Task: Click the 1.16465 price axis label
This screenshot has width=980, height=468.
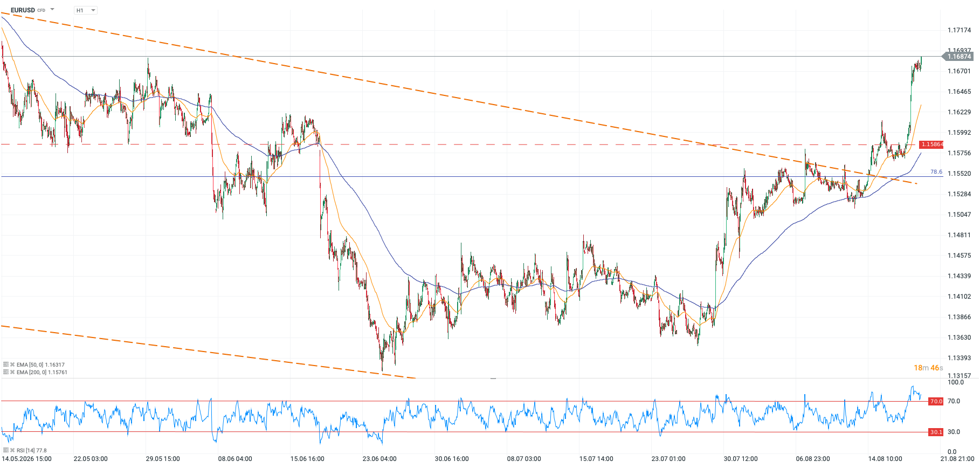Action: click(960, 92)
